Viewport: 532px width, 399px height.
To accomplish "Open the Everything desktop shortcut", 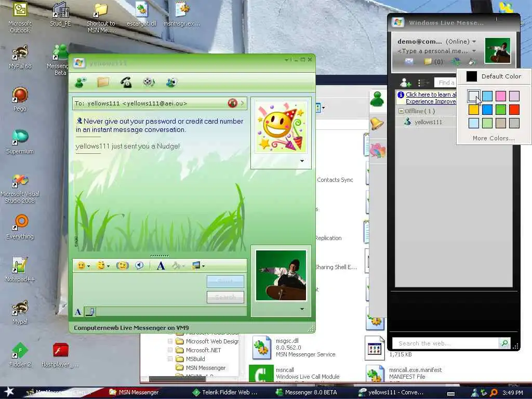I will point(20,227).
